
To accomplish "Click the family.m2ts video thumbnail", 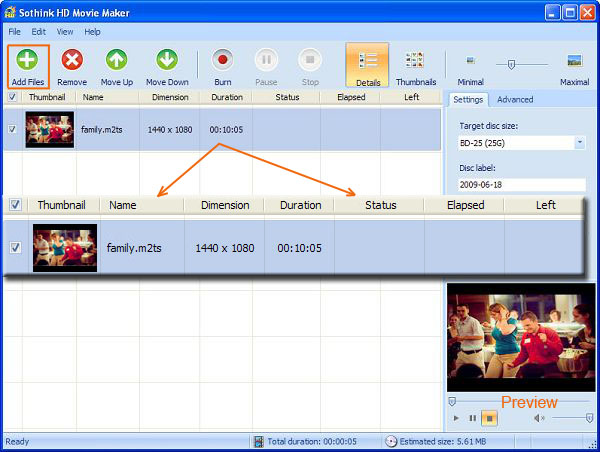I will (x=50, y=129).
